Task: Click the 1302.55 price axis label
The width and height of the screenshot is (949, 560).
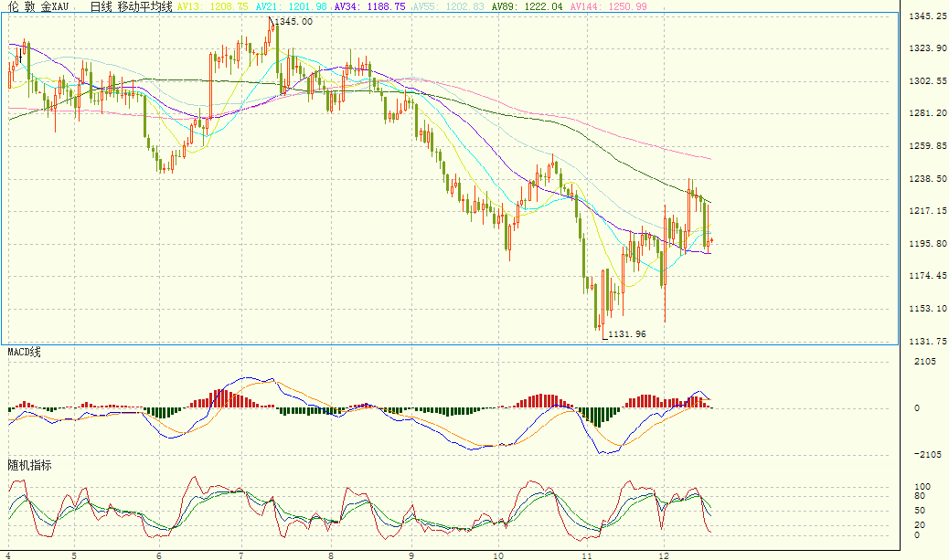Action: [928, 81]
